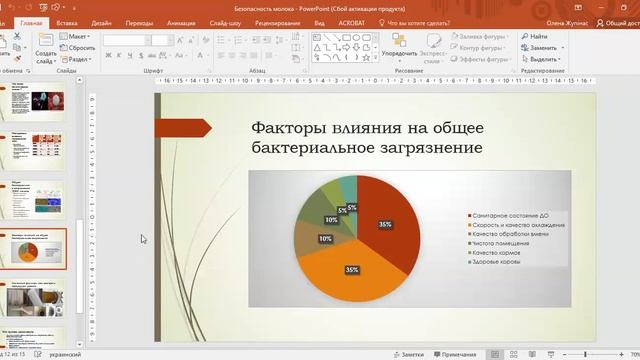Viewport: 640px width, 360px height.
Task: Open the Раздел section dropdown
Action: (x=76, y=59)
